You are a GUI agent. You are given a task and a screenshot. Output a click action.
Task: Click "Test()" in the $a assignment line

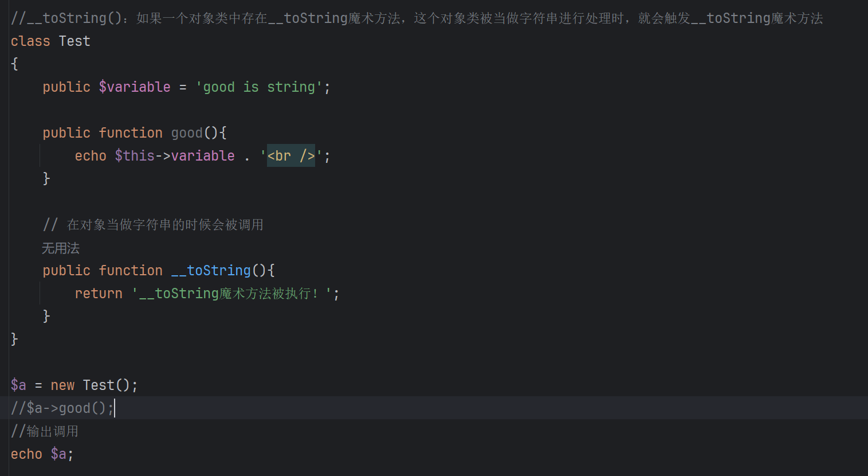(x=107, y=385)
